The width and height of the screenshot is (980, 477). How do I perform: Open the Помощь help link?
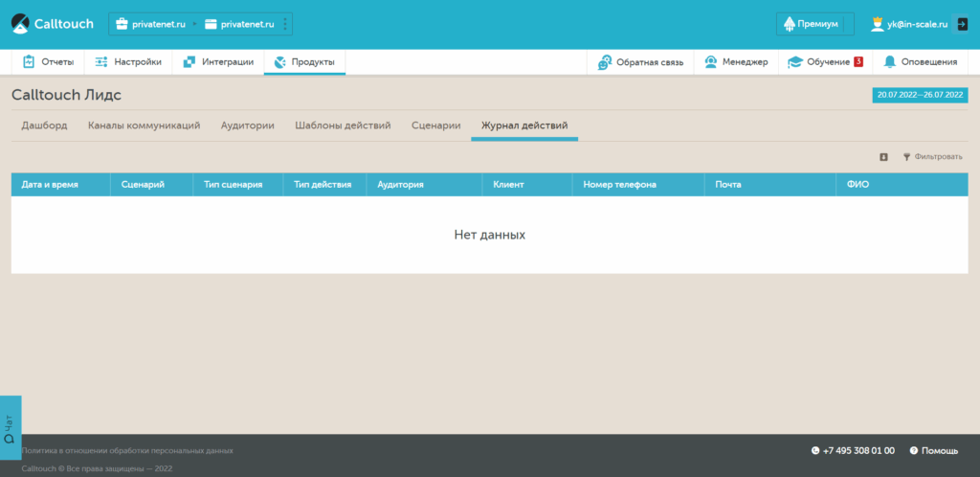coord(934,450)
